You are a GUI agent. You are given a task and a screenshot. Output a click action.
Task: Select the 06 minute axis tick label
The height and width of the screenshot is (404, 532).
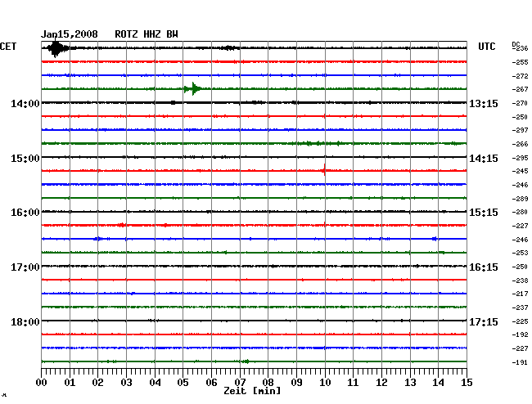click(211, 383)
